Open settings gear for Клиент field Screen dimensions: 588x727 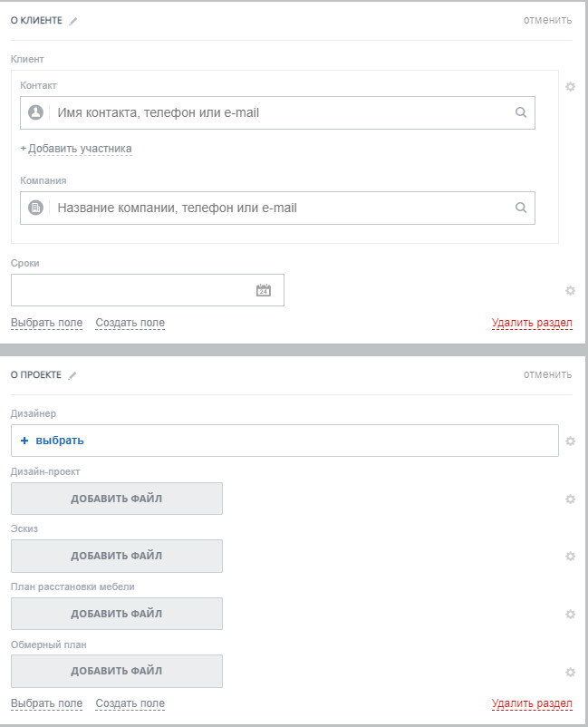570,87
